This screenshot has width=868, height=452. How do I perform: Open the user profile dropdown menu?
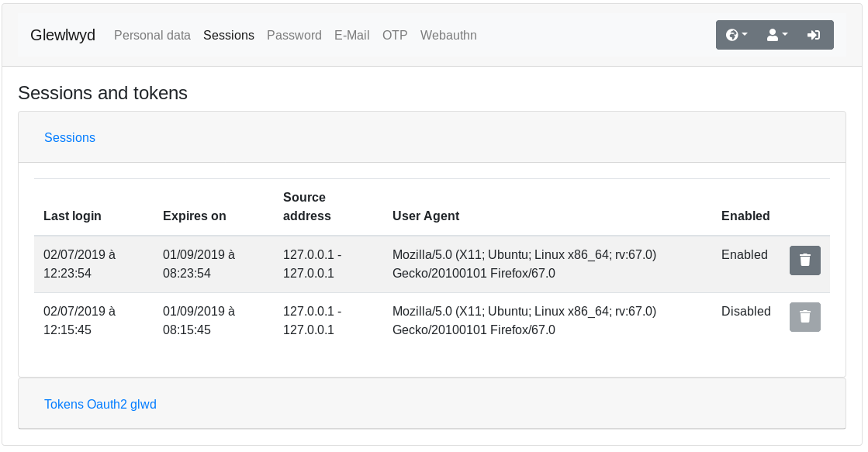point(776,35)
